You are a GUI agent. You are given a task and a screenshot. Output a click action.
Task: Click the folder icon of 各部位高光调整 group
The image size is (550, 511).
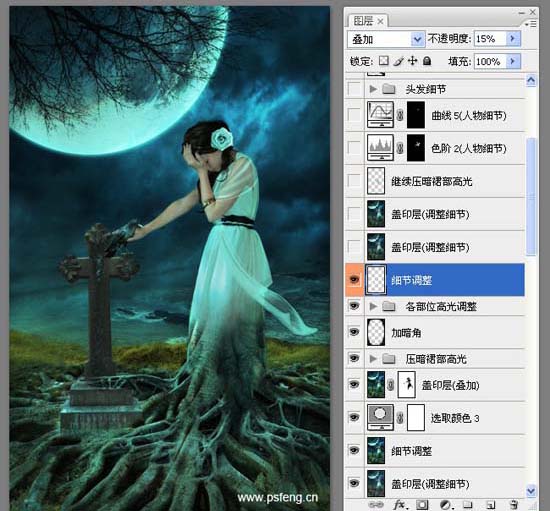tap(389, 306)
